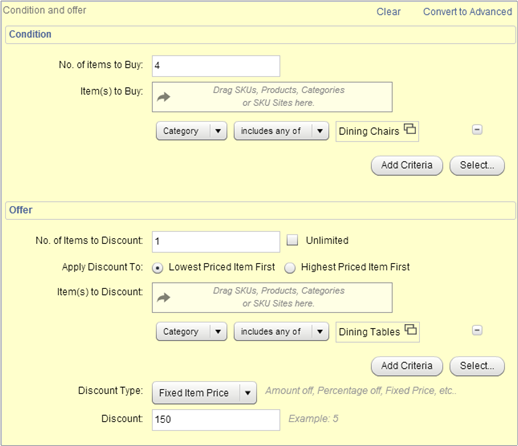The height and width of the screenshot is (446, 518).
Task: Click the Condition section header
Action: [260, 34]
